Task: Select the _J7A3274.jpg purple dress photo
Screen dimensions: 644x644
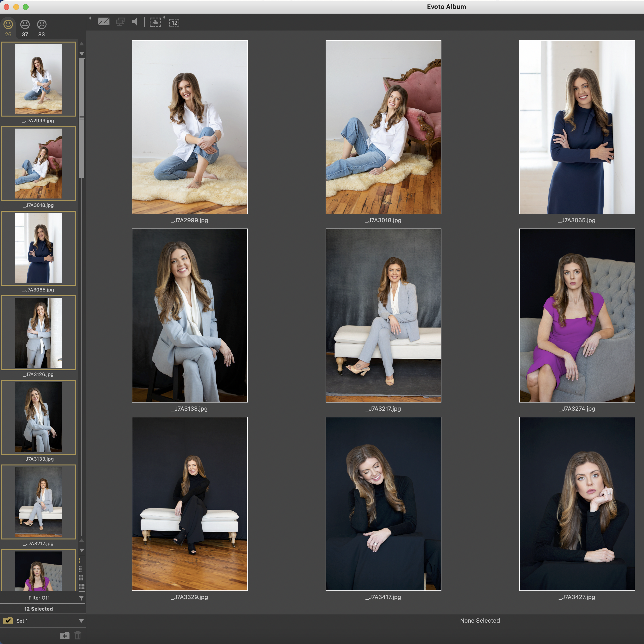Action: point(577,315)
